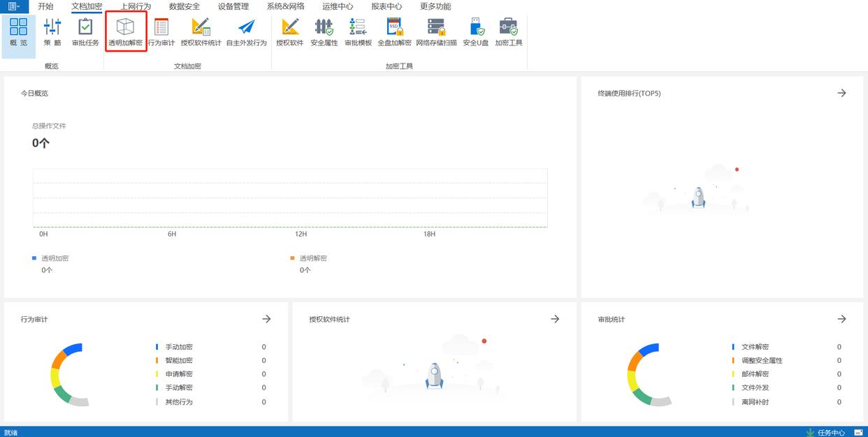Open the application menu dropdown button
This screenshot has width=868, height=437.
tap(14, 6)
